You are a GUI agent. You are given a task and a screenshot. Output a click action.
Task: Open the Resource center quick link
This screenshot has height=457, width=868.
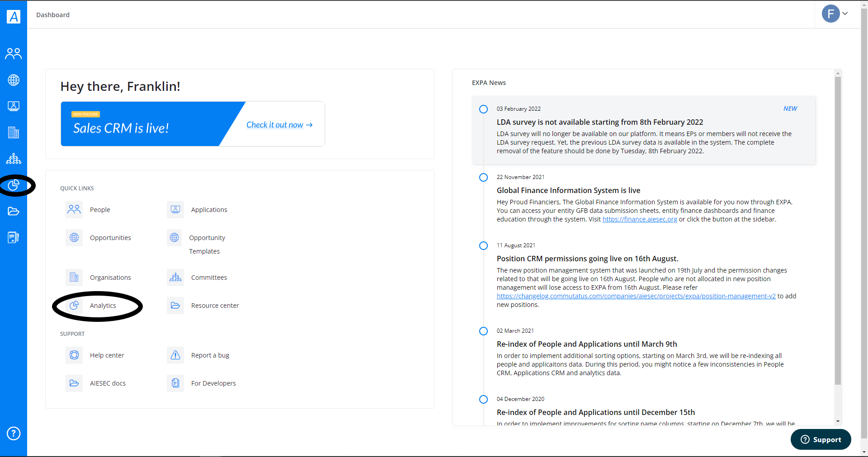click(x=215, y=306)
